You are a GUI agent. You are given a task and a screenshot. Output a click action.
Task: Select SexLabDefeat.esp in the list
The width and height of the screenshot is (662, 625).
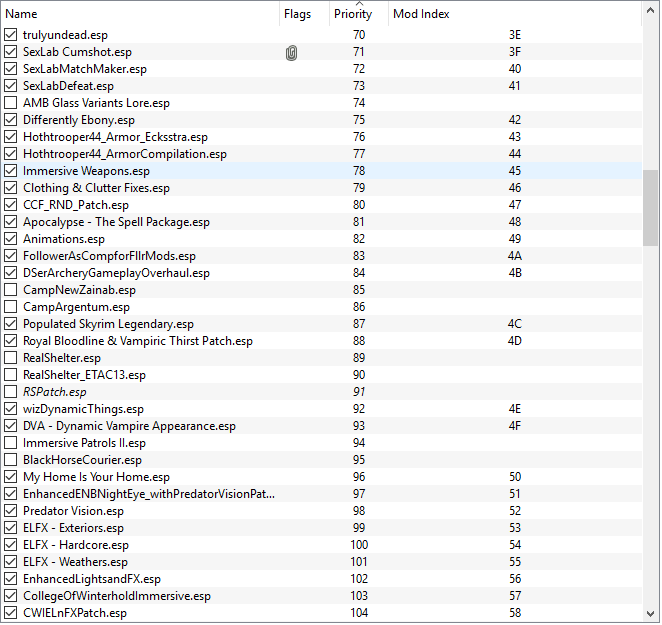(x=68, y=86)
